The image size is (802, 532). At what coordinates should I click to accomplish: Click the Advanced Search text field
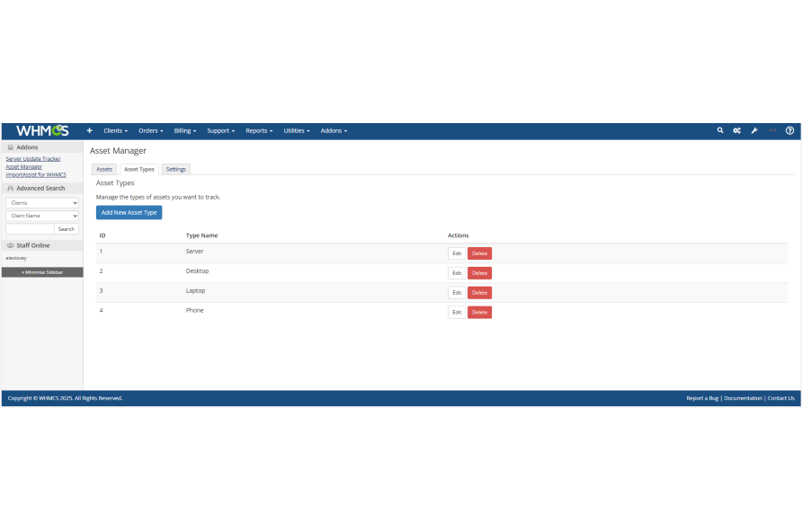click(x=30, y=229)
